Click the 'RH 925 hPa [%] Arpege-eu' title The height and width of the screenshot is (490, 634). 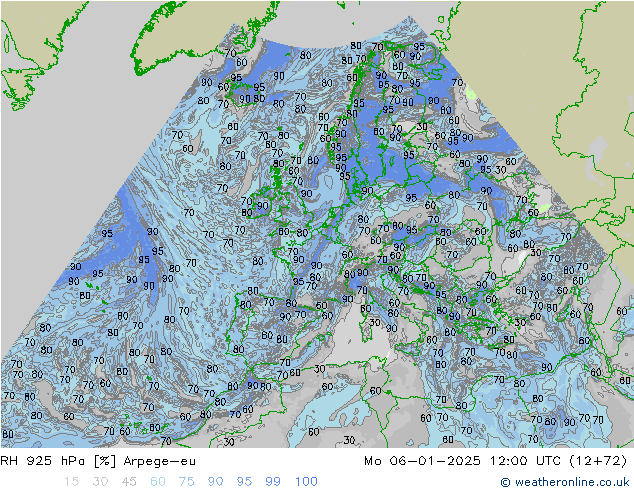(x=98, y=461)
